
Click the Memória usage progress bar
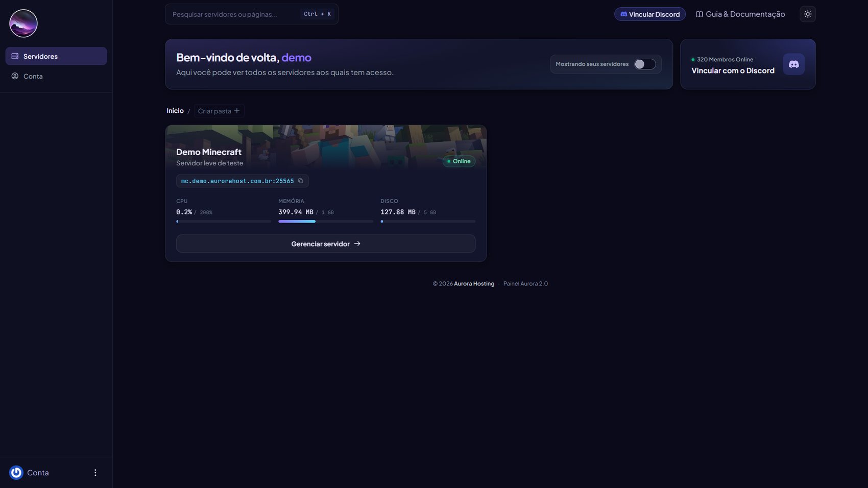[x=326, y=222]
